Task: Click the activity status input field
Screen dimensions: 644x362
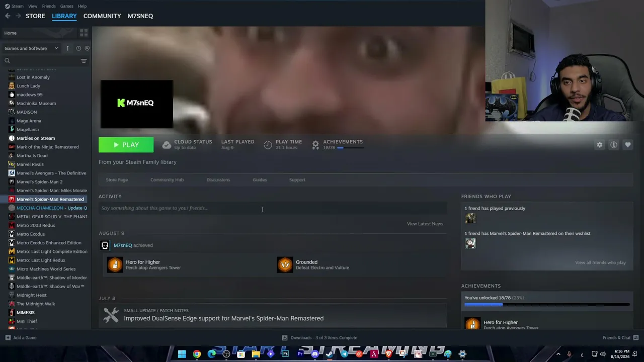Action: (x=273, y=208)
